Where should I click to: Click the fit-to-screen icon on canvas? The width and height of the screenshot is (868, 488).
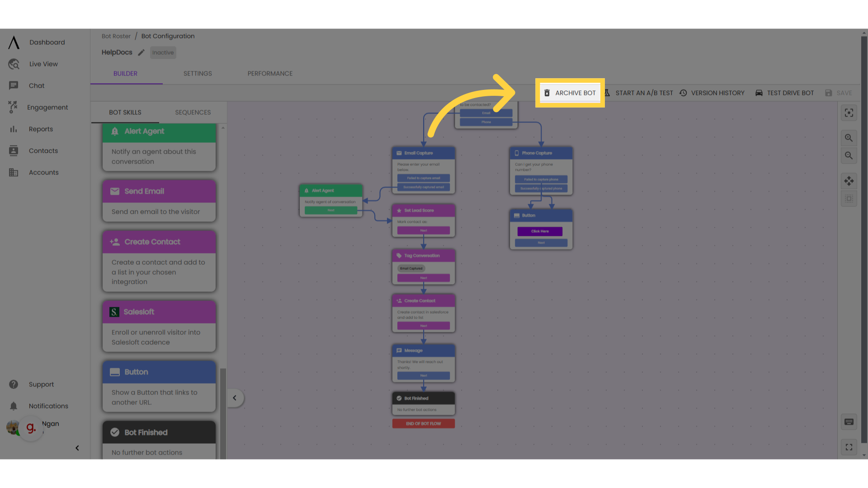[849, 113]
